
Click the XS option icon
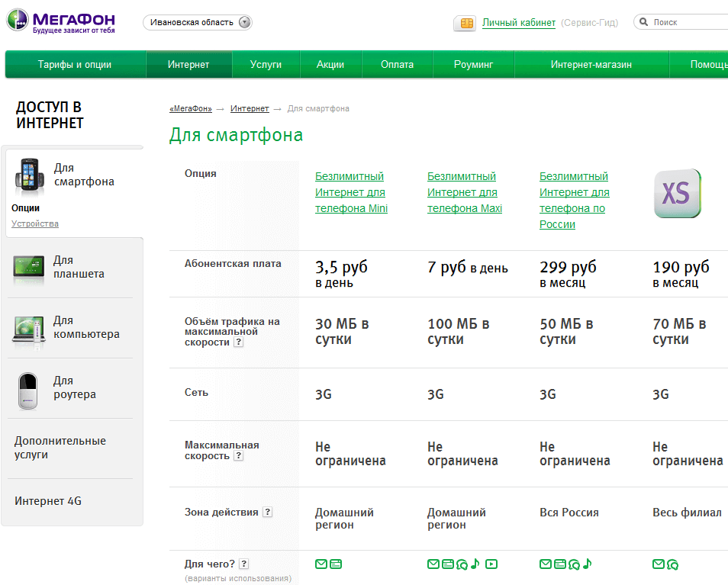point(678,194)
